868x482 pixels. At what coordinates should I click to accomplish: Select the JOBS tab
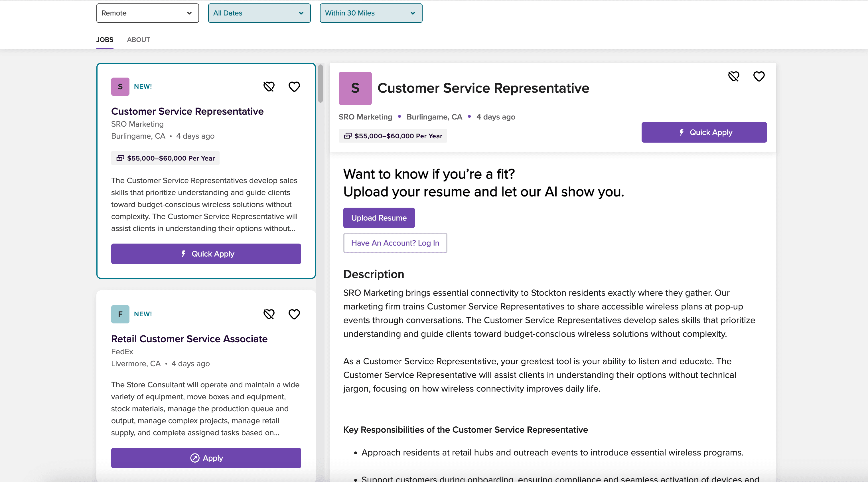[104, 40]
